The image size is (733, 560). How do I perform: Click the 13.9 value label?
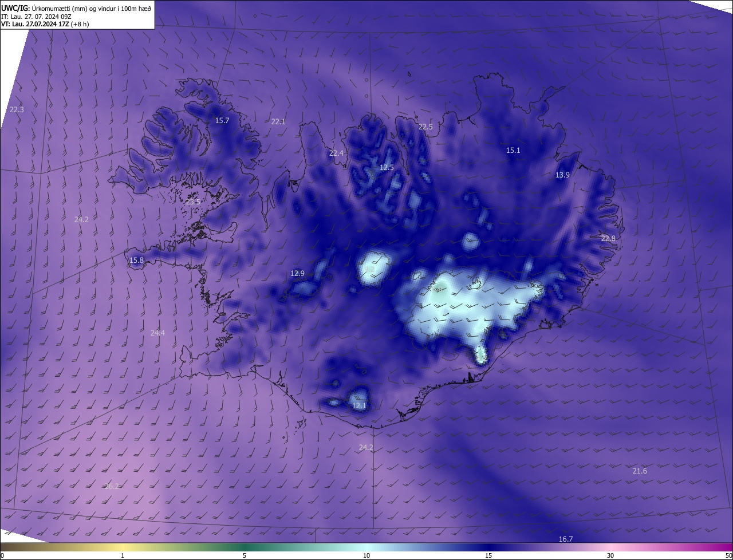point(562,175)
